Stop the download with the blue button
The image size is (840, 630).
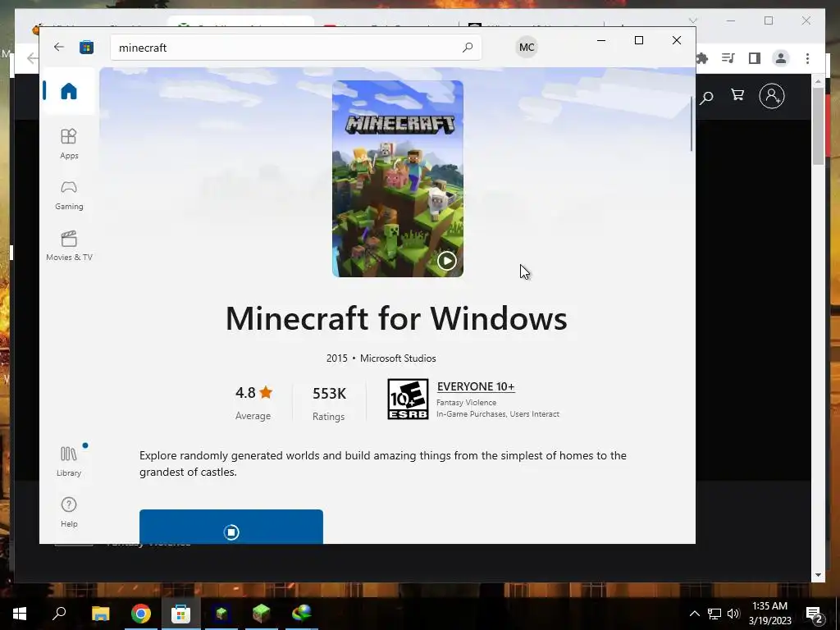231,527
